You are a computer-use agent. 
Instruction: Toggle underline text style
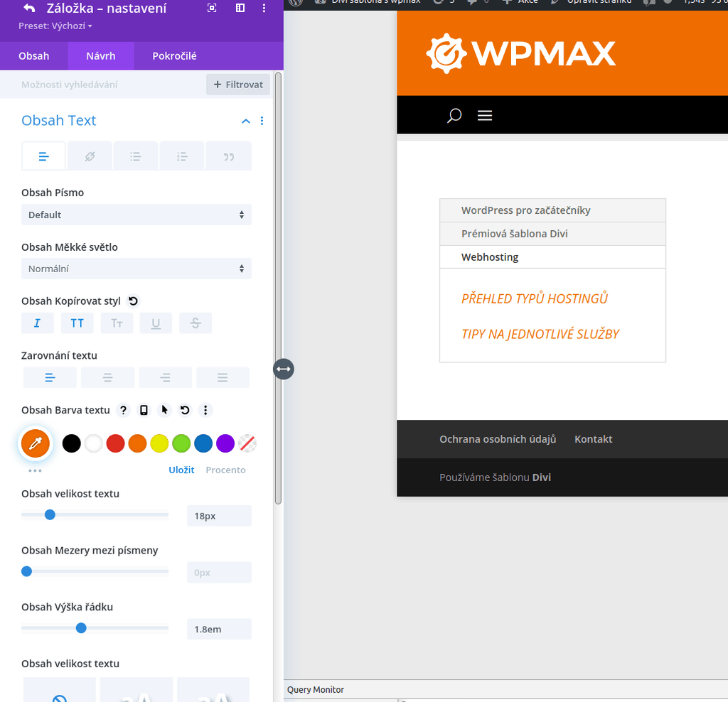[156, 323]
